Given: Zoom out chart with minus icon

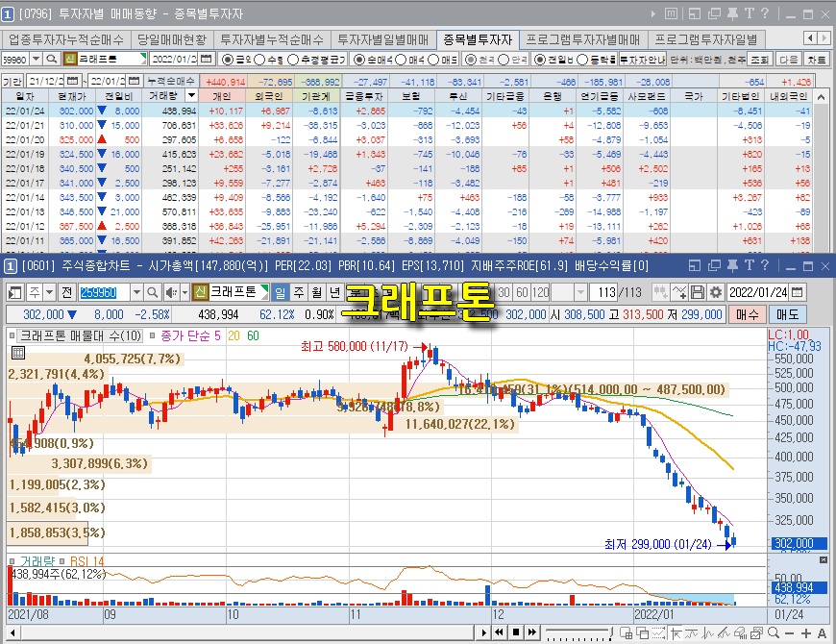Looking at the screenshot, I should point(790,632).
